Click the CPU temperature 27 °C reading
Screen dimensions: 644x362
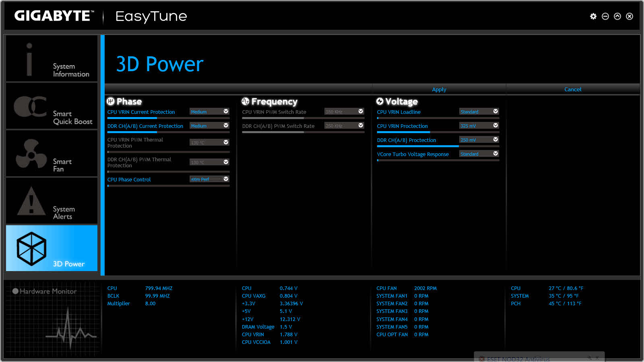click(566, 288)
